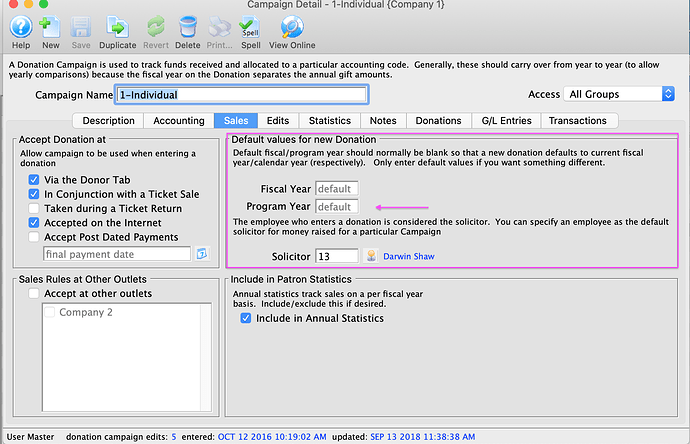
Task: Select the Sales tab
Action: pos(236,121)
